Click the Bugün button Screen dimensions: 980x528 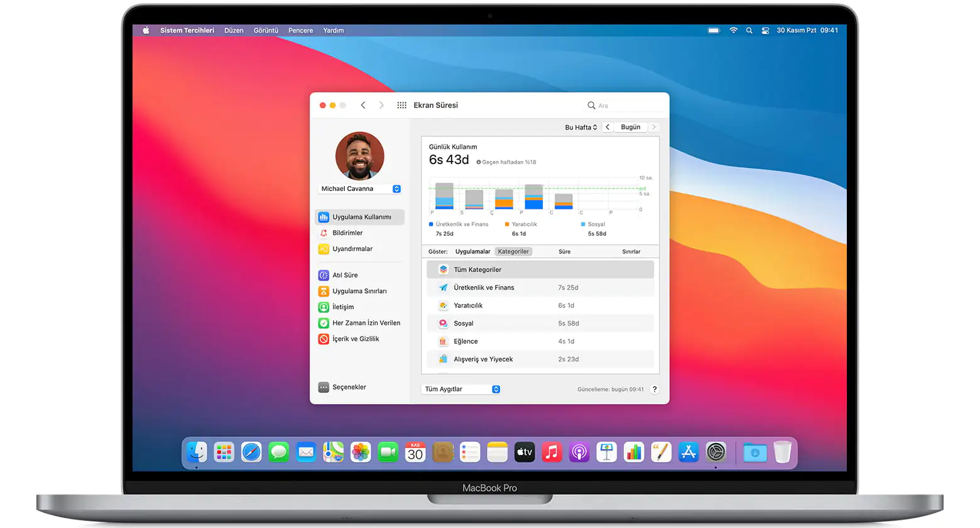coord(629,127)
